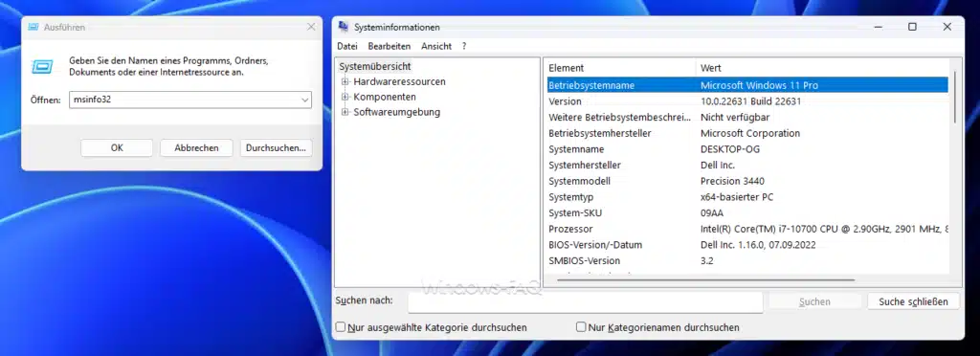Click the greyed-out Suchen button

click(814, 301)
